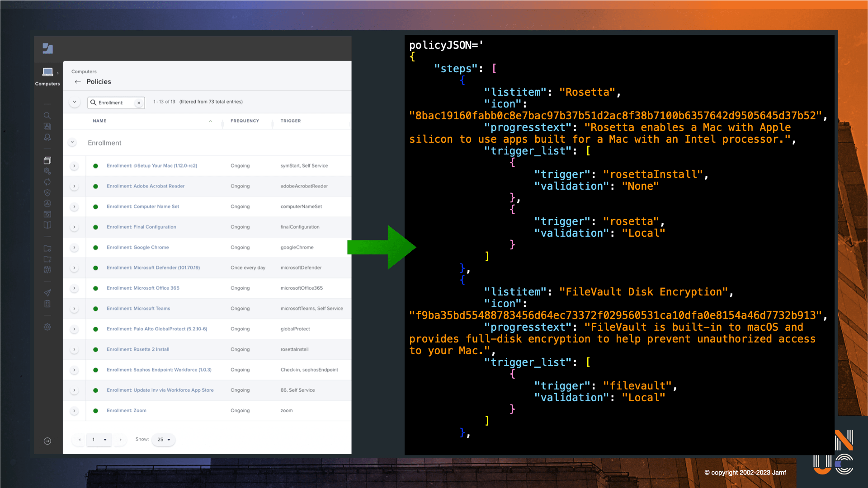
Task: Click the Jamf Pro logo icon
Action: [47, 48]
